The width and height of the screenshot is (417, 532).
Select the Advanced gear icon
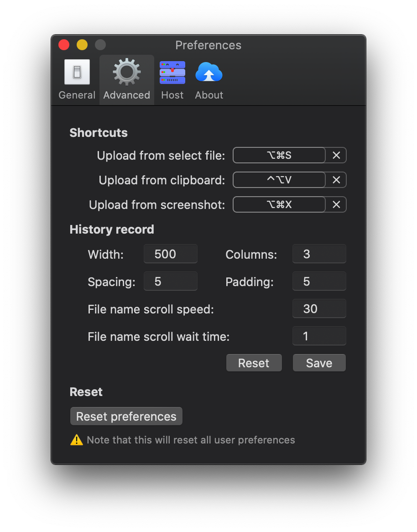[126, 72]
